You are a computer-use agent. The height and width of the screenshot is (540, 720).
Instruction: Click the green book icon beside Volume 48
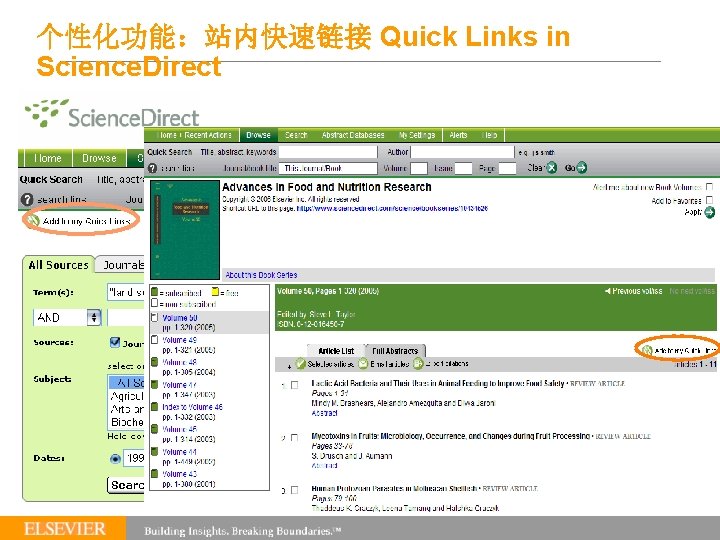155,362
